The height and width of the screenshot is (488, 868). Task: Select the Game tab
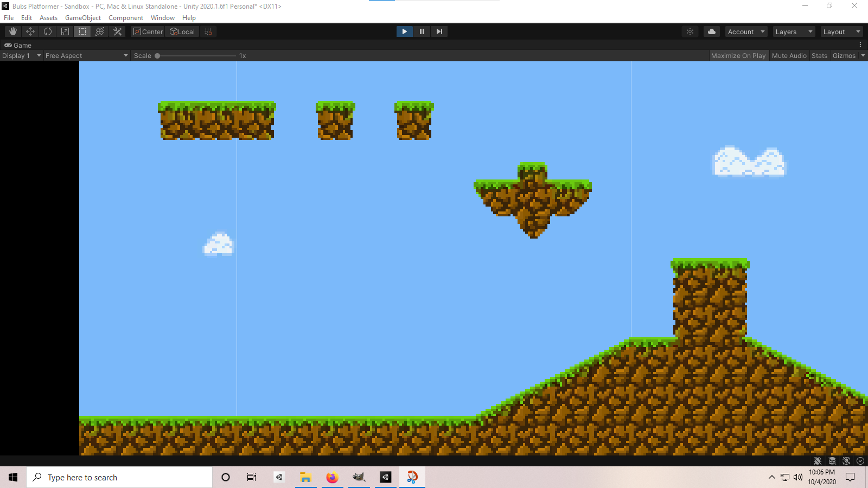click(18, 45)
